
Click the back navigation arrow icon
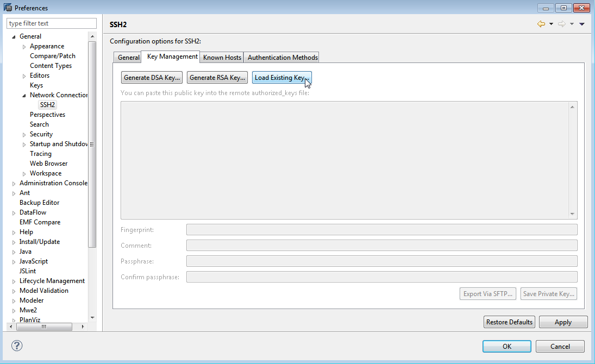pyautogui.click(x=541, y=24)
